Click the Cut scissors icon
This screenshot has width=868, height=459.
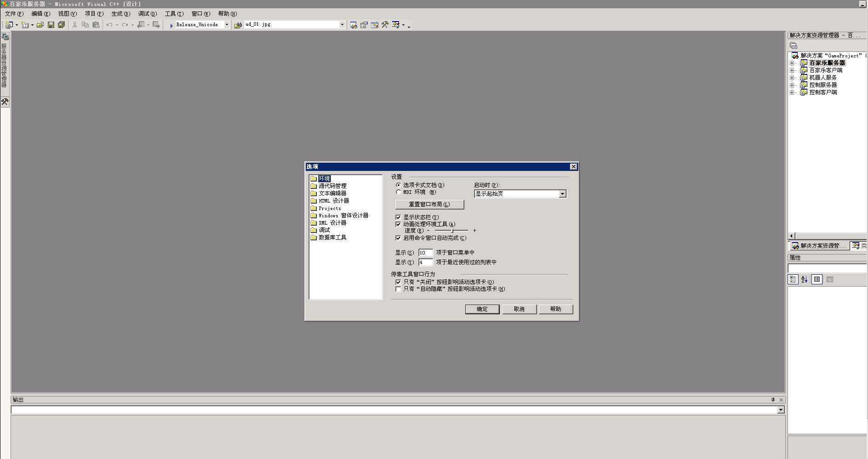click(74, 25)
